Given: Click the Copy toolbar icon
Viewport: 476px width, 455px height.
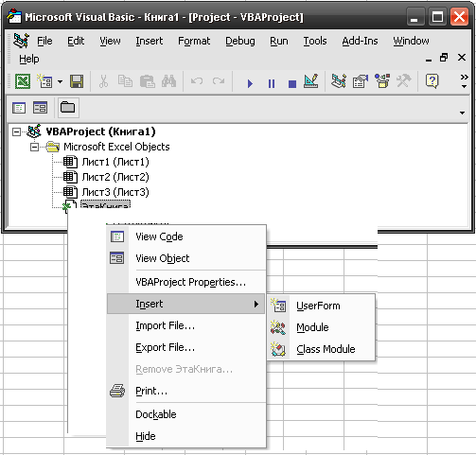Looking at the screenshot, I should click(125, 81).
